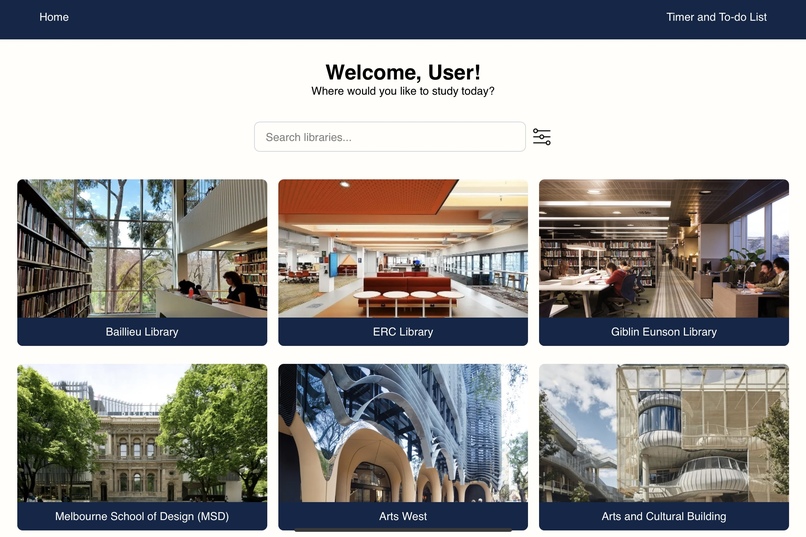Select the Baillieu Library label

coord(142,332)
